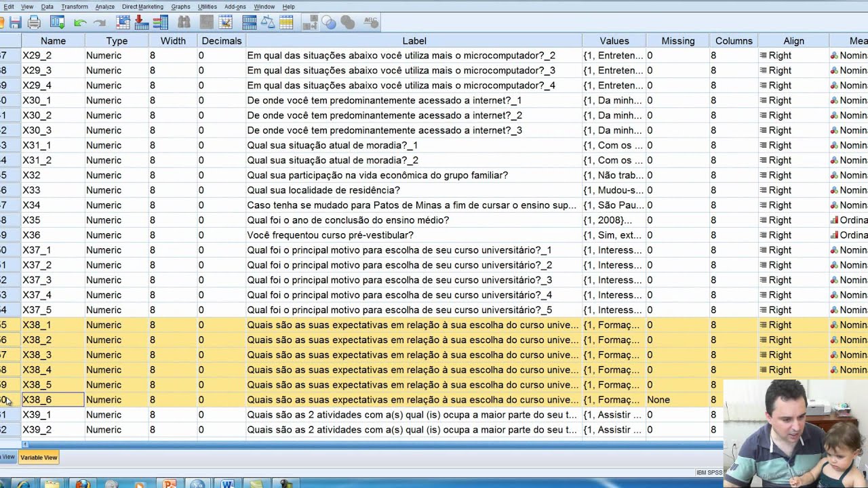Open the View menu
Image resolution: width=868 pixels, height=488 pixels.
pyautogui.click(x=27, y=7)
